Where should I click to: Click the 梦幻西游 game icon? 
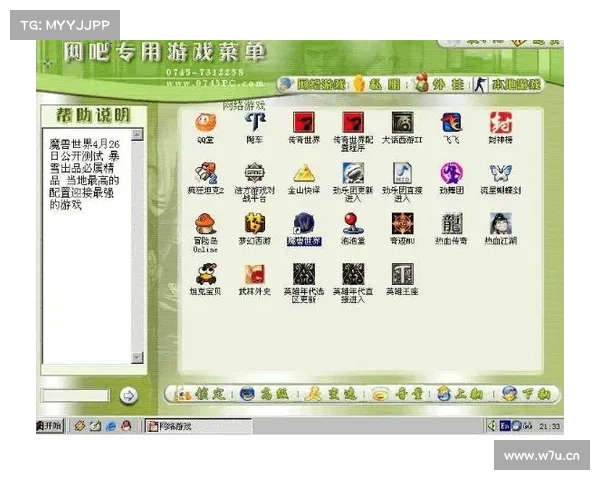[254, 224]
